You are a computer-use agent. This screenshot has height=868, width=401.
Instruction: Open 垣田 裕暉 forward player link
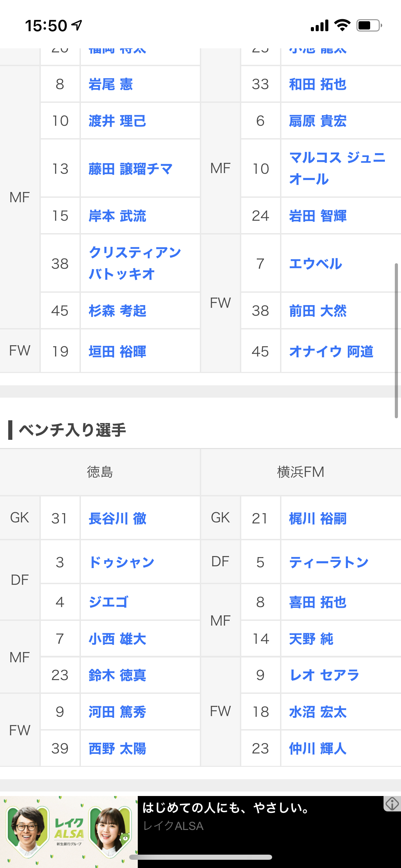pos(117,352)
